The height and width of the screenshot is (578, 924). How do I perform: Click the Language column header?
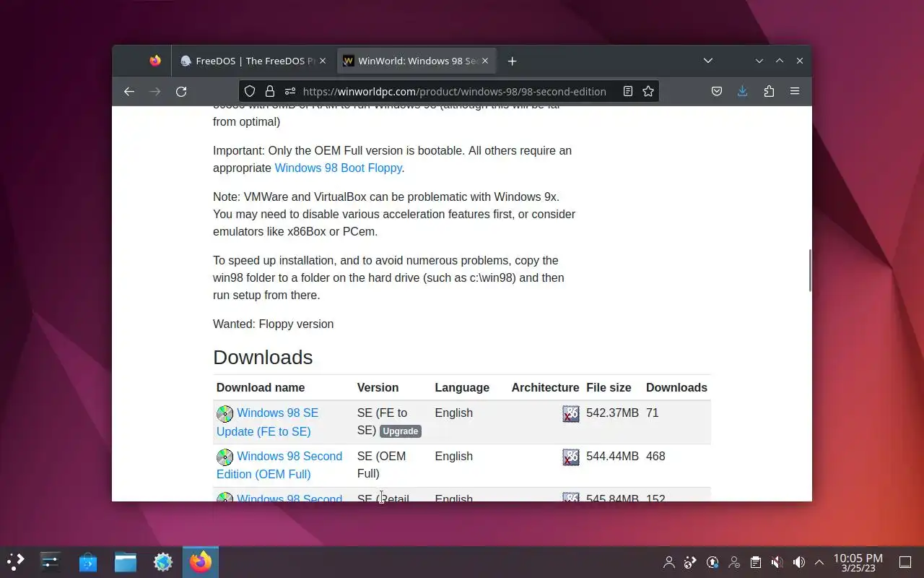tap(462, 387)
